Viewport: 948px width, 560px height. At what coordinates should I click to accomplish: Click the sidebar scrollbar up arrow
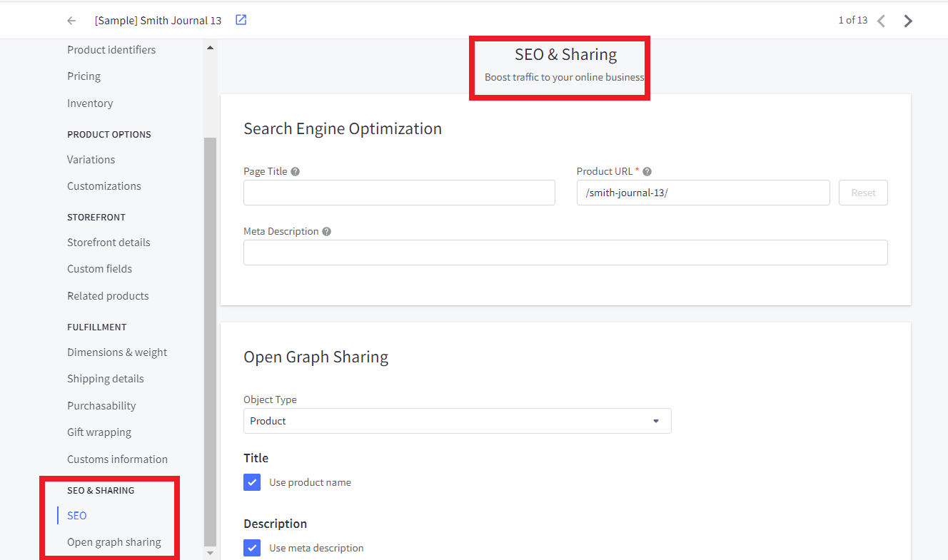pyautogui.click(x=210, y=48)
